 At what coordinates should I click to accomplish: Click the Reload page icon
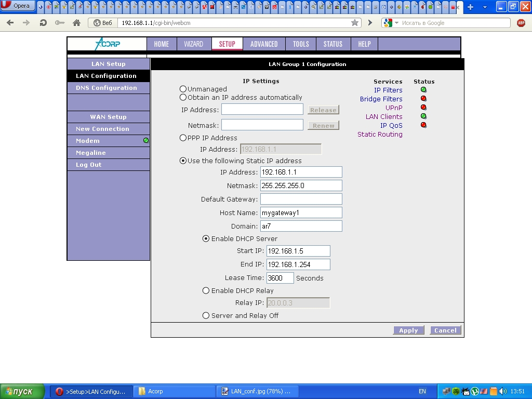(43, 23)
